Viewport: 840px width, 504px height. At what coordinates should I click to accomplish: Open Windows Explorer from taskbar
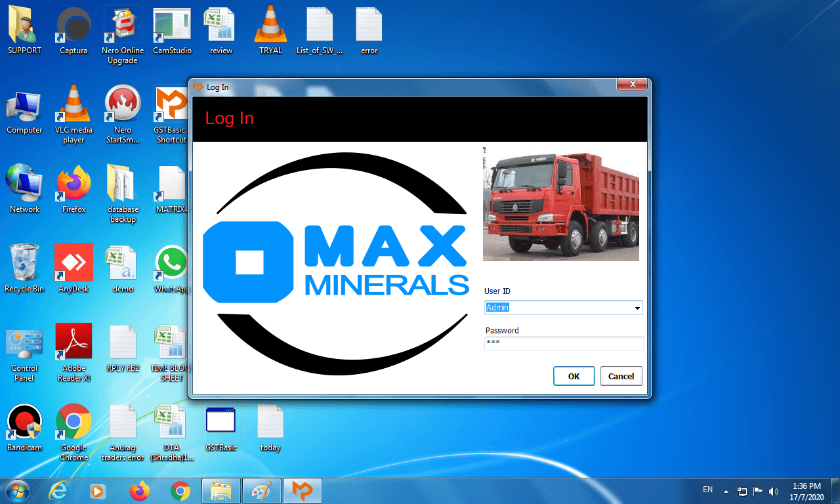pyautogui.click(x=221, y=490)
